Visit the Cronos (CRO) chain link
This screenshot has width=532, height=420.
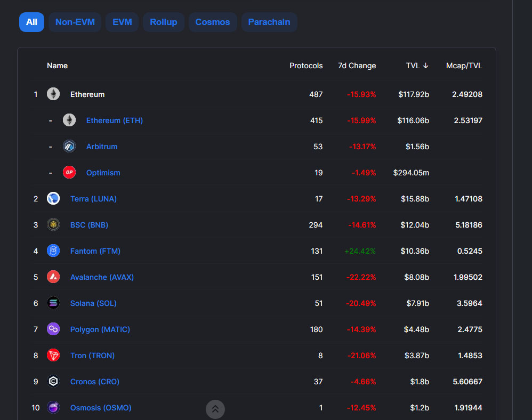pyautogui.click(x=95, y=382)
